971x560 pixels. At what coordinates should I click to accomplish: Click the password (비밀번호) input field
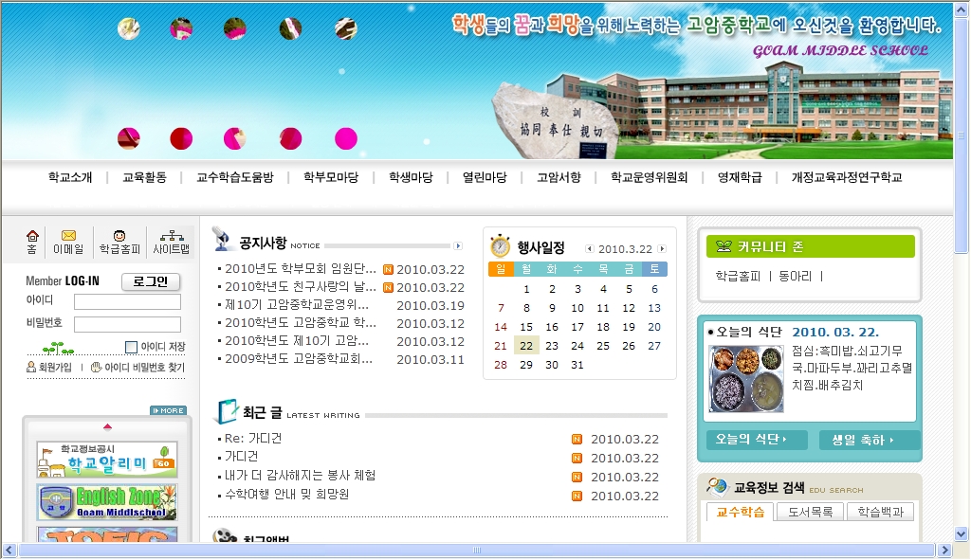click(127, 324)
